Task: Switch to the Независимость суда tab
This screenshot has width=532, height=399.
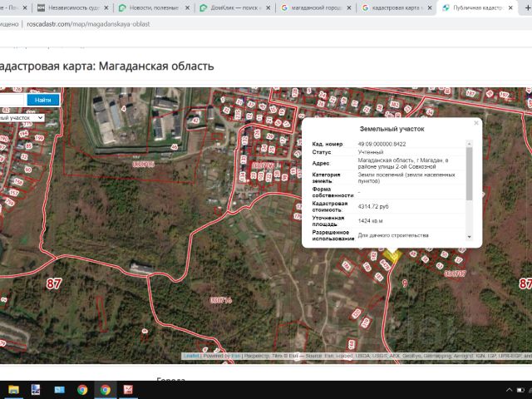Action: [71, 7]
